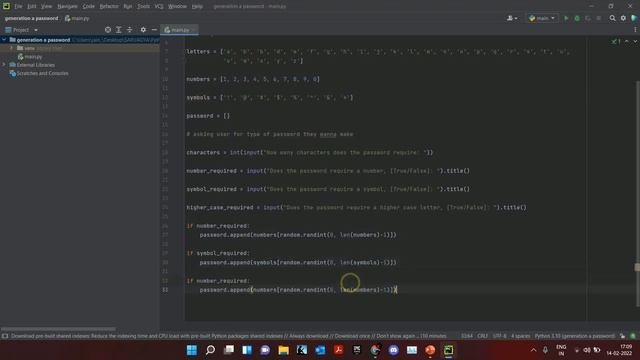Viewport: 640px width, 360px height.
Task: Open Discord from the taskbar
Action: (393, 350)
